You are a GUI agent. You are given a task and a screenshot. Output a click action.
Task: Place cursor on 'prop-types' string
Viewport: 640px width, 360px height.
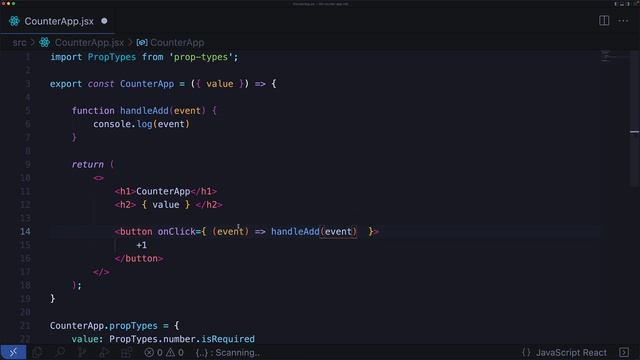200,57
